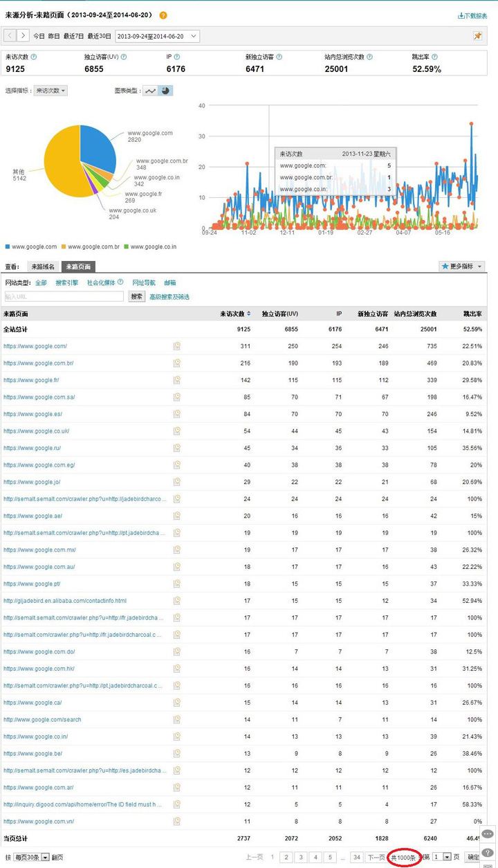Open the 来访次数 metric selector dropdown
The width and height of the screenshot is (498, 868).
point(50,91)
